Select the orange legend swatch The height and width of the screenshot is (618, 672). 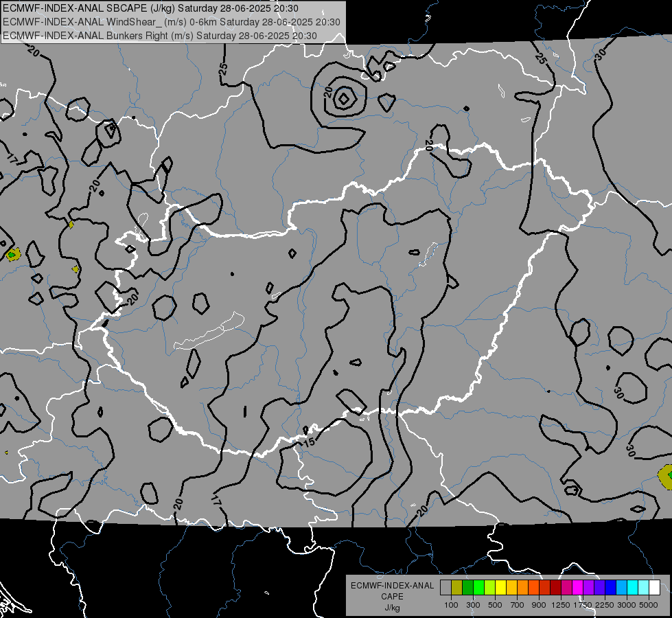tap(523, 588)
